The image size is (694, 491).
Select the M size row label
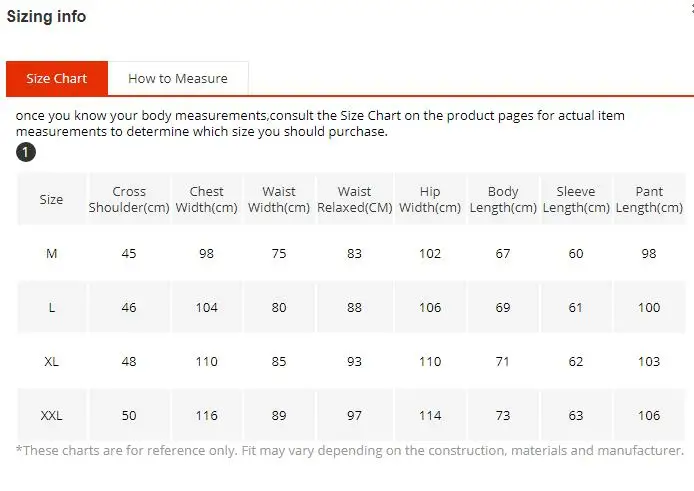(x=51, y=254)
